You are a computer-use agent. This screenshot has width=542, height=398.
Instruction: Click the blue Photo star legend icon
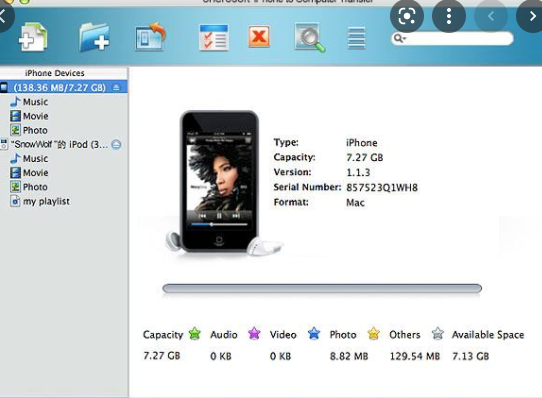(314, 334)
